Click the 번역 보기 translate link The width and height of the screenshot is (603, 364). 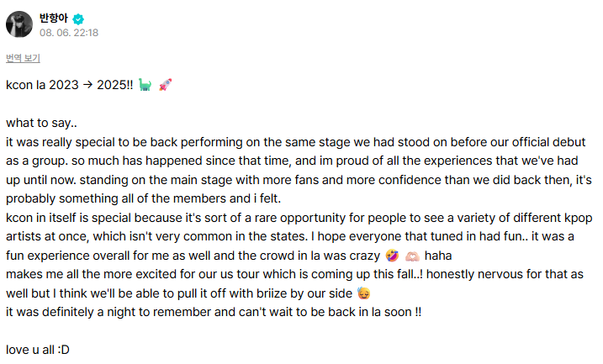pos(23,58)
